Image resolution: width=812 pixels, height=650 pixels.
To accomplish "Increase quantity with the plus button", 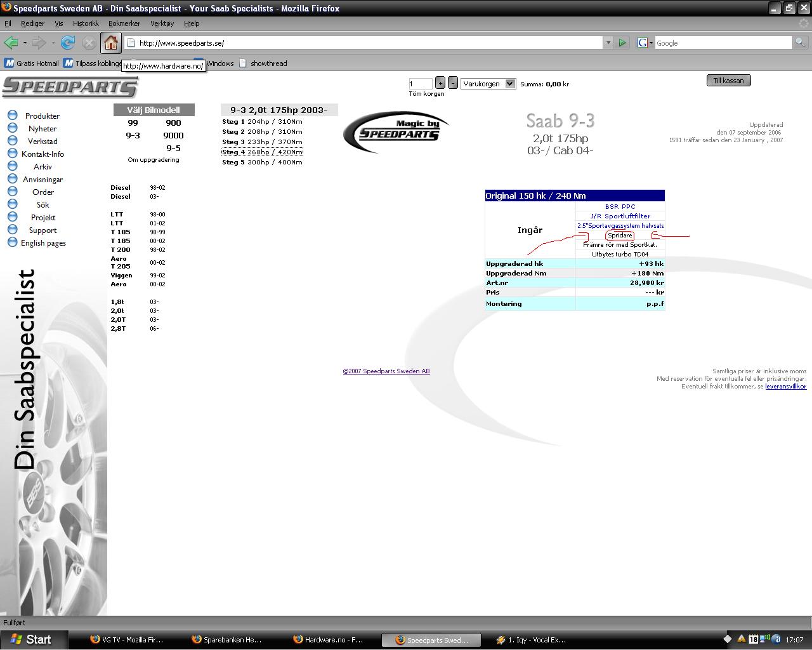I will point(440,83).
